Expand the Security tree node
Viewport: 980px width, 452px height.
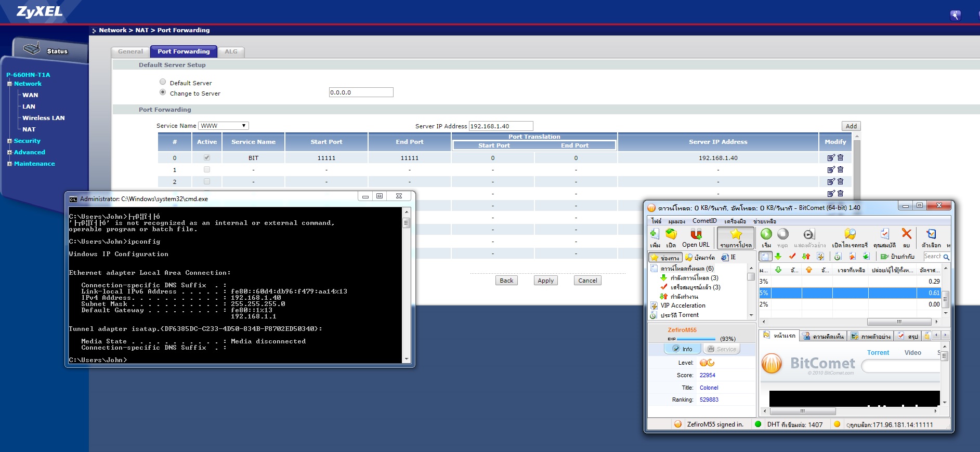(x=9, y=141)
